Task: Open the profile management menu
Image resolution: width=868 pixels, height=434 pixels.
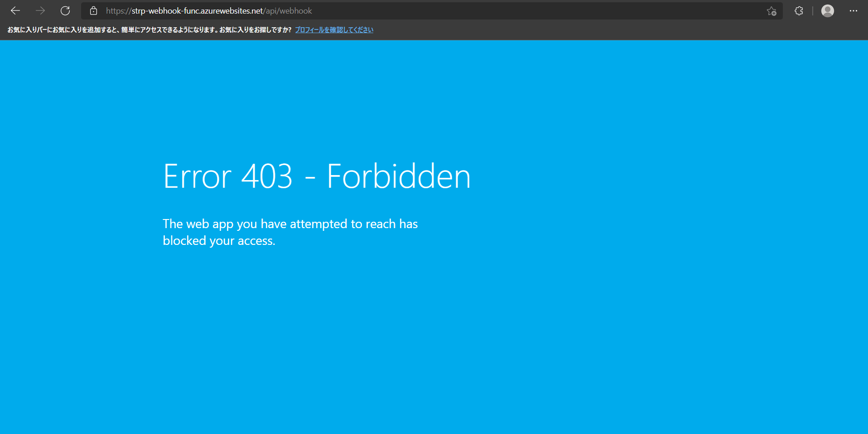Action: click(x=828, y=10)
